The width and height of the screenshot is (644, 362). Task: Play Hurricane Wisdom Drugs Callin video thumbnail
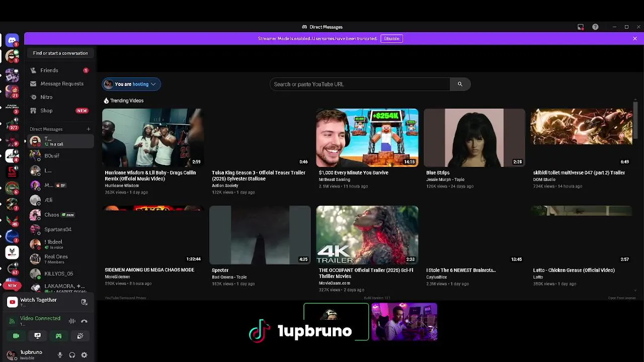pos(153,138)
